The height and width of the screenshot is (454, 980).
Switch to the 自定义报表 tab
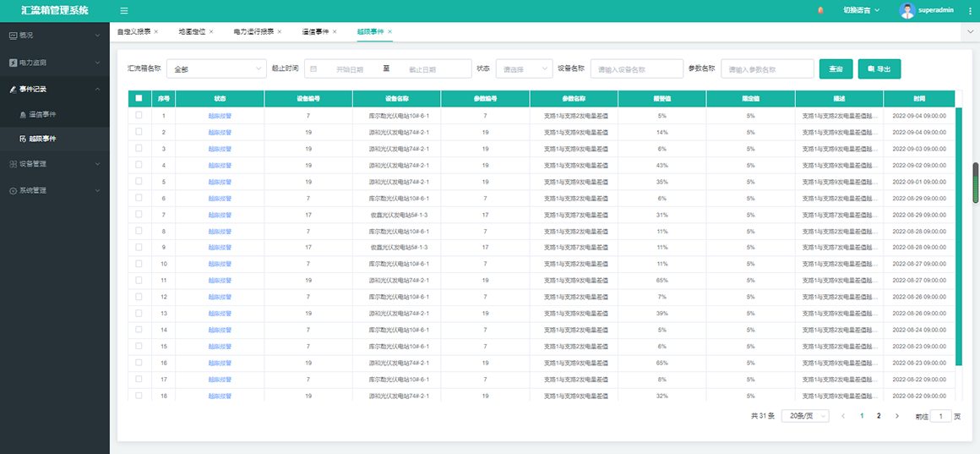133,31
